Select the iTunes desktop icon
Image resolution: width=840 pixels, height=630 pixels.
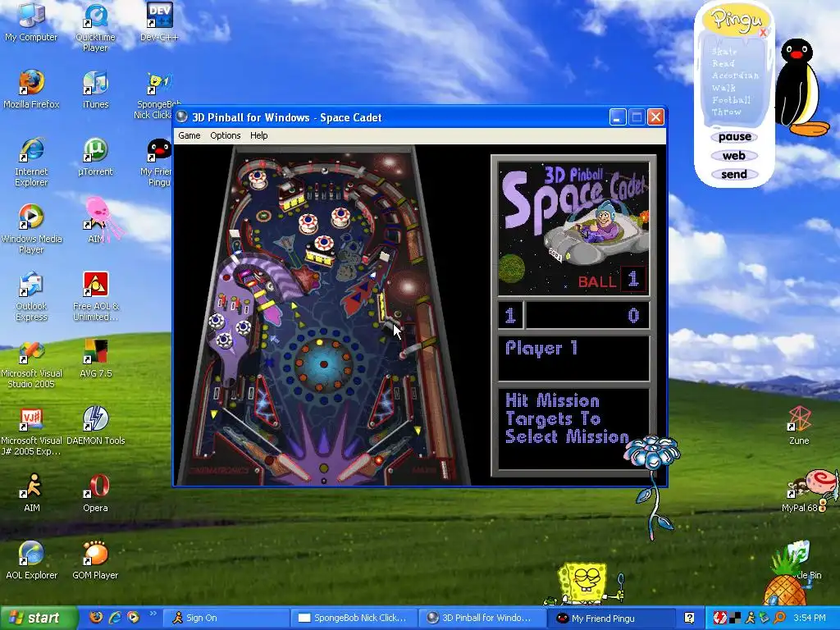point(95,89)
